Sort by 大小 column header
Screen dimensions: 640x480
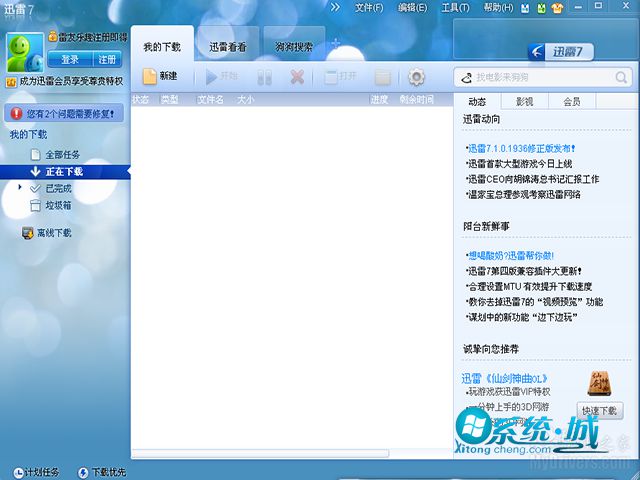click(x=245, y=100)
